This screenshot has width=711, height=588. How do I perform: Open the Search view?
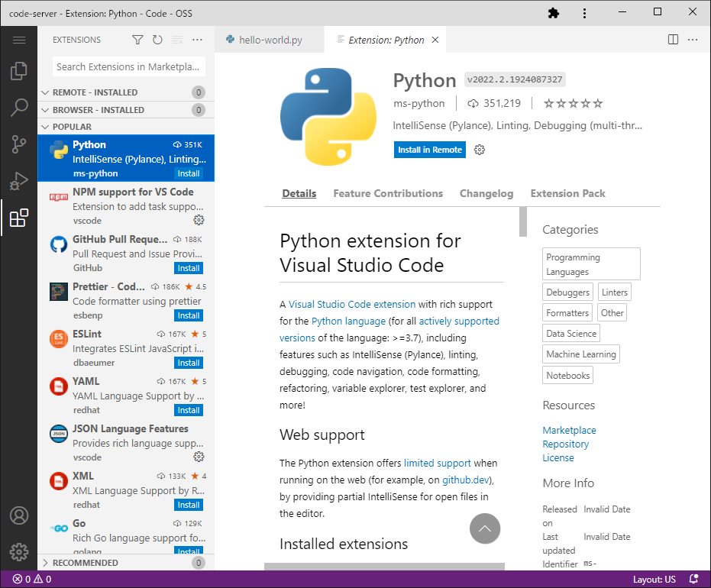pos(19,107)
